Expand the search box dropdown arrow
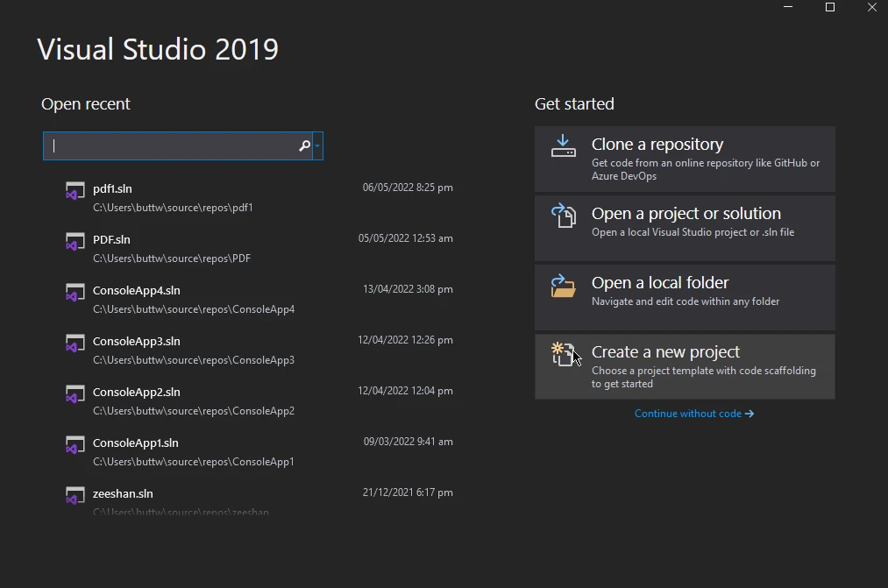888x588 pixels. pyautogui.click(x=317, y=146)
